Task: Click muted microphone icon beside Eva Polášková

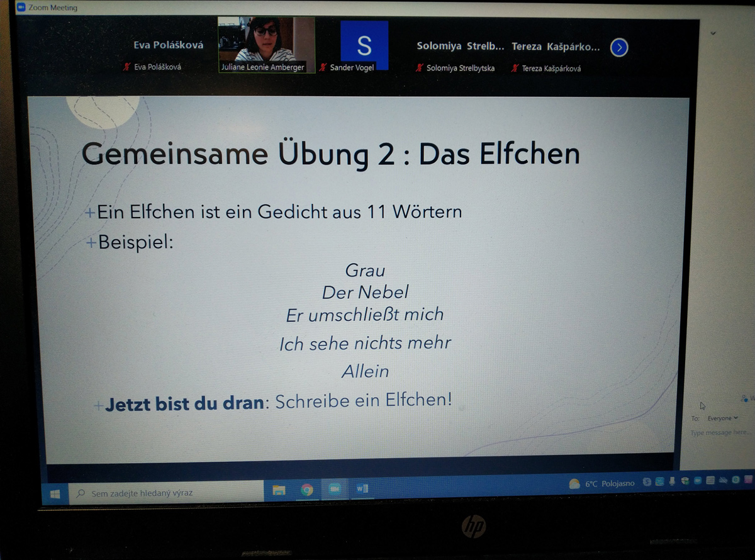Action: coord(126,66)
